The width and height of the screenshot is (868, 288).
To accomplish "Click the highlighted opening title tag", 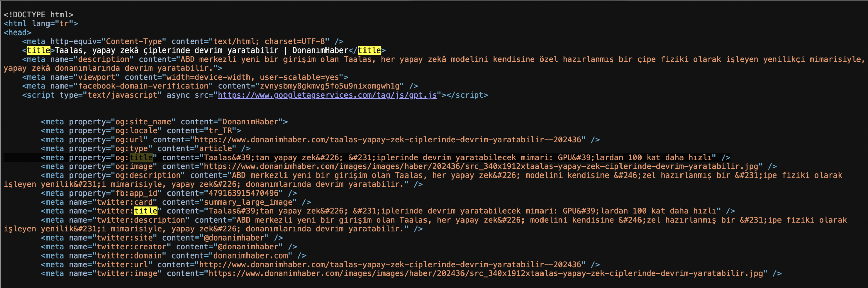I will [38, 50].
